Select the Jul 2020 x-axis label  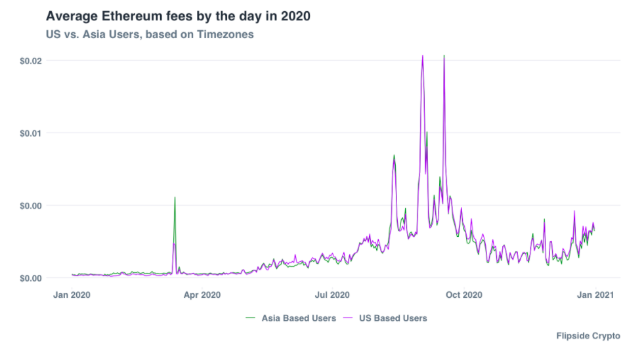click(332, 295)
